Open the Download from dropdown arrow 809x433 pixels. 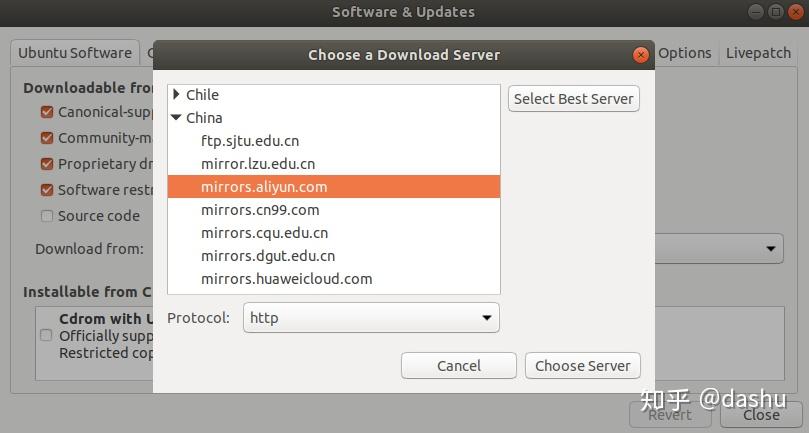click(771, 248)
